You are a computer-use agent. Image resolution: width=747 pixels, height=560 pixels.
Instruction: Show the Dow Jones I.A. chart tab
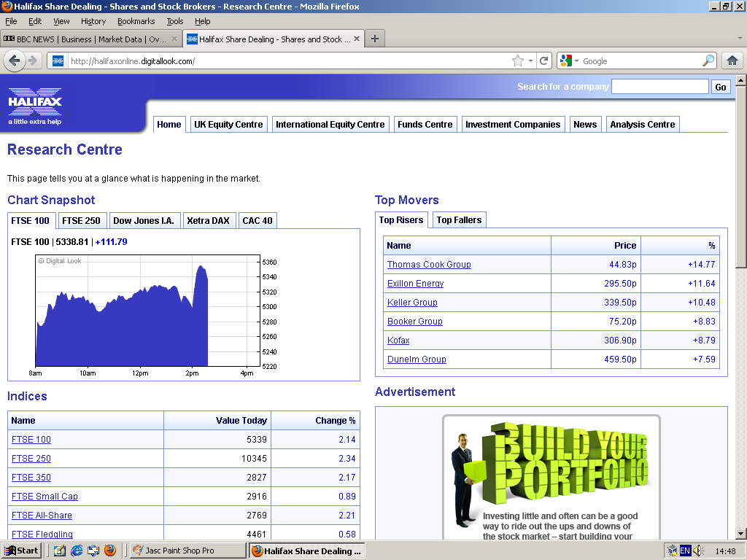point(144,220)
